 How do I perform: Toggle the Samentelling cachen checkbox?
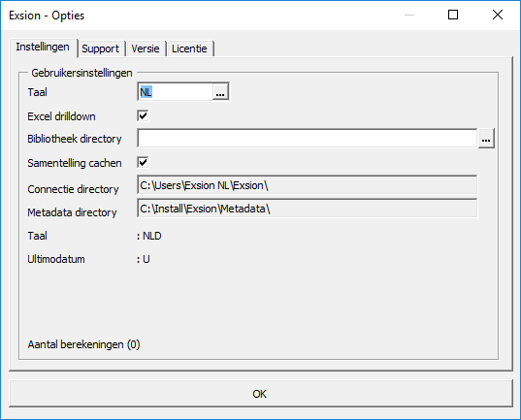coord(143,163)
